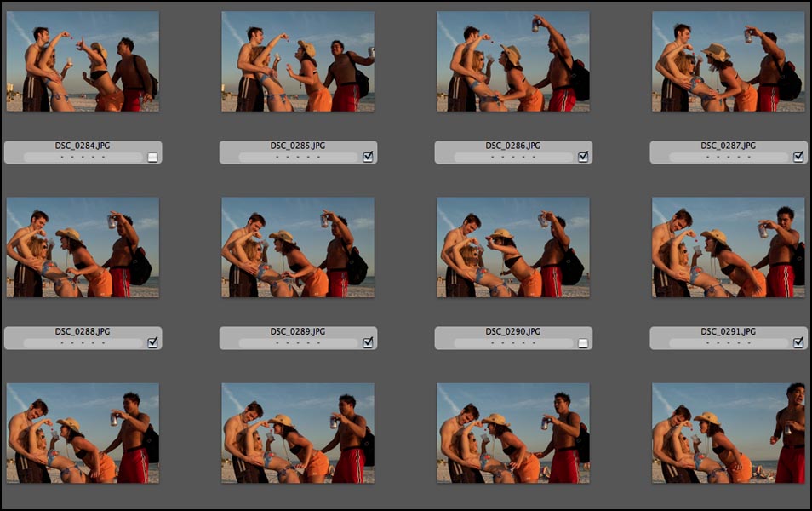Uncheck the DSC_0288.JPG checkbox

pos(152,342)
